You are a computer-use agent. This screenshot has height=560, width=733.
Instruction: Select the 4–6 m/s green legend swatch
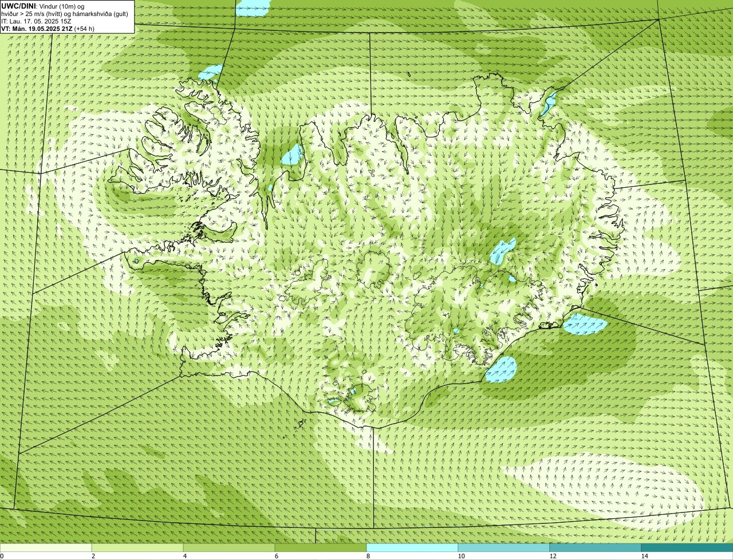point(229,547)
